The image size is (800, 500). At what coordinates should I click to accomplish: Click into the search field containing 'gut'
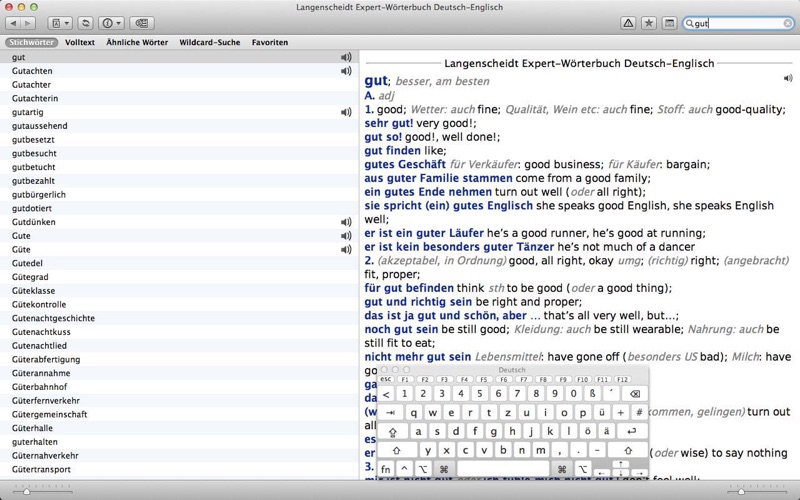738,23
